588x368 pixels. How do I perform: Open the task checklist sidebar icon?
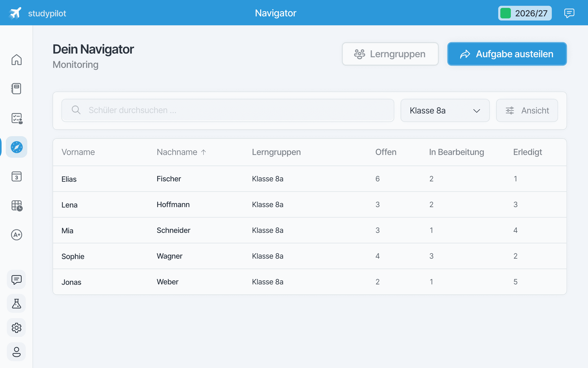tap(17, 119)
